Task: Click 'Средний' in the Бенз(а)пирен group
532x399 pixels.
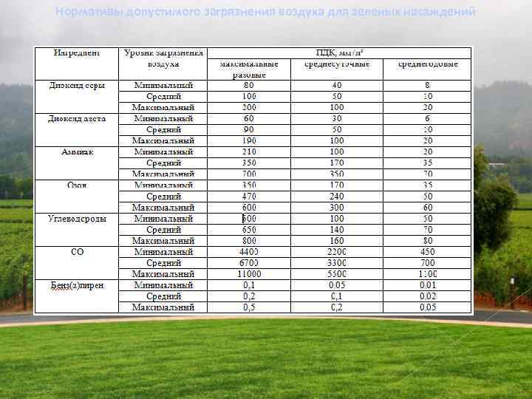Action: coord(163,296)
